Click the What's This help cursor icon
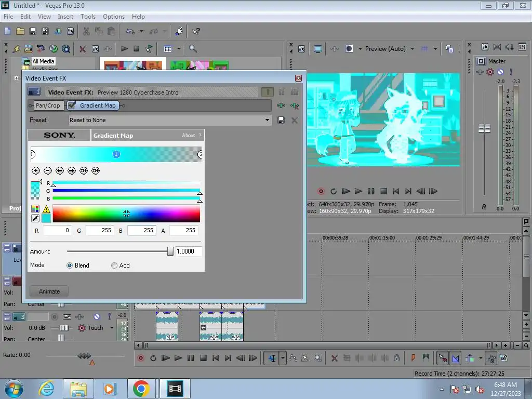 click(x=196, y=31)
